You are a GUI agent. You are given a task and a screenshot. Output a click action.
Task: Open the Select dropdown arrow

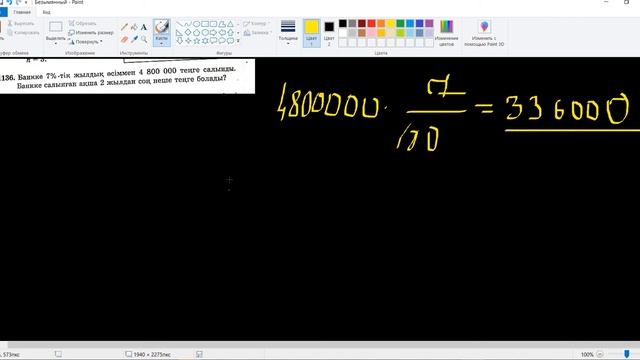coord(56,43)
